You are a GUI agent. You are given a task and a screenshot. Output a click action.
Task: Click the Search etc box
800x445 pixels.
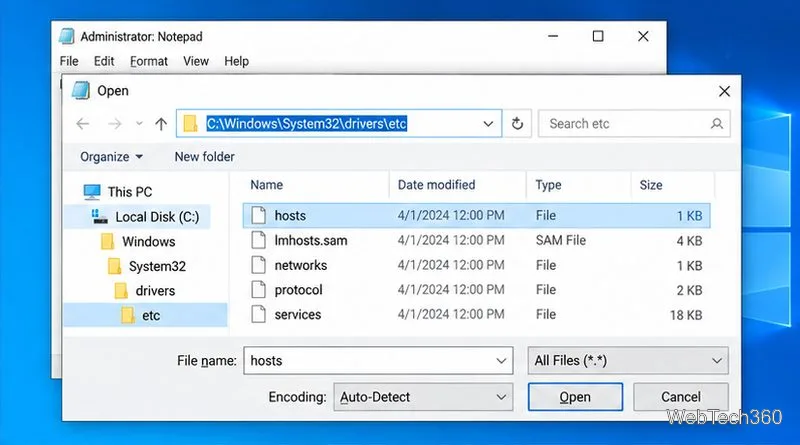click(x=634, y=123)
